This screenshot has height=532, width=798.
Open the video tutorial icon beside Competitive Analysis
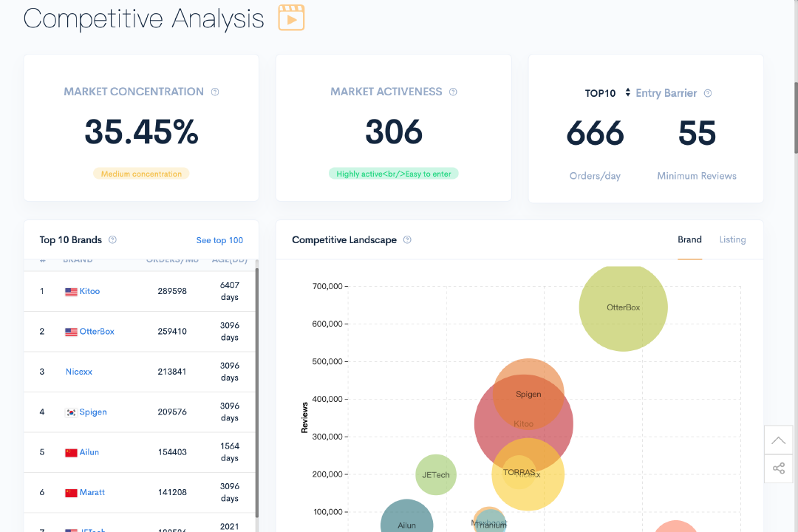coord(291,18)
